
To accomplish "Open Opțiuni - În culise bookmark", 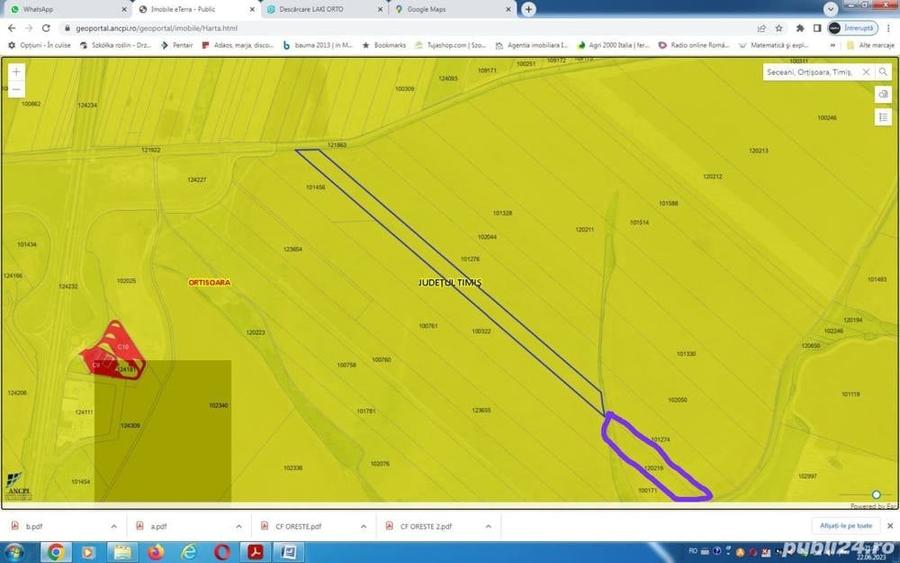I will (x=39, y=45).
